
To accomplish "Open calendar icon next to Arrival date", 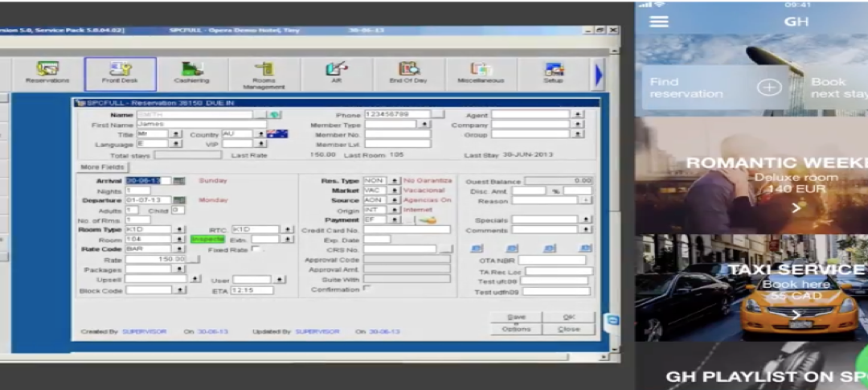I will point(178,181).
